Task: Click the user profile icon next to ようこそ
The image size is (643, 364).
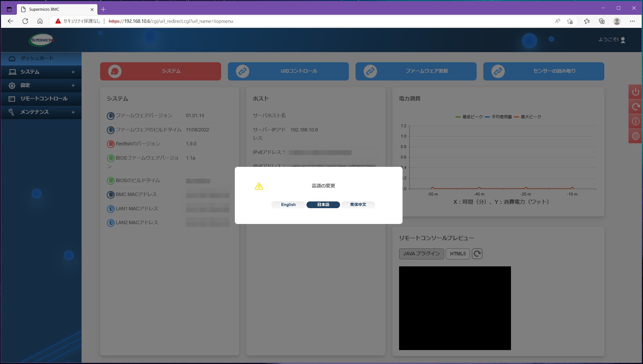Action: (623, 40)
